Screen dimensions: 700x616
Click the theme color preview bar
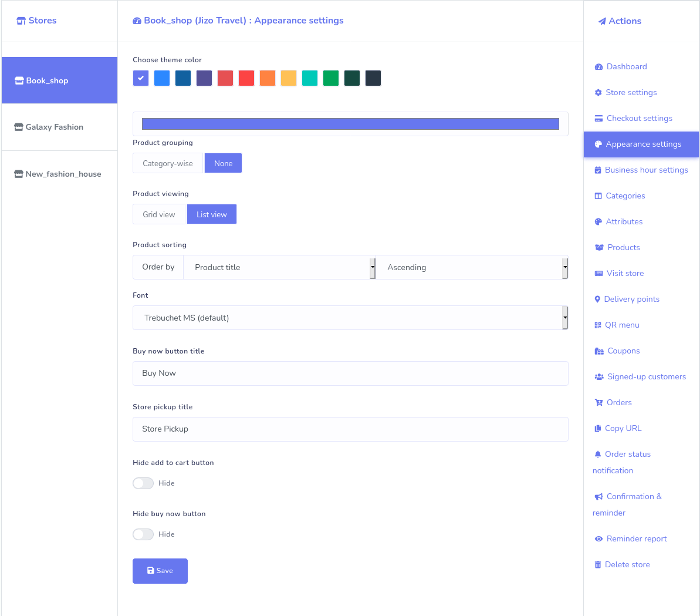coord(350,124)
